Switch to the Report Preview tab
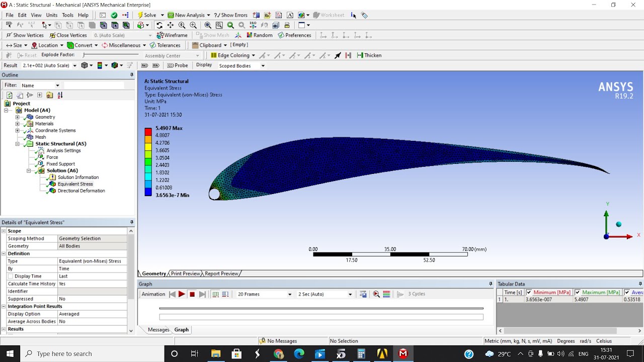 pos(221,274)
